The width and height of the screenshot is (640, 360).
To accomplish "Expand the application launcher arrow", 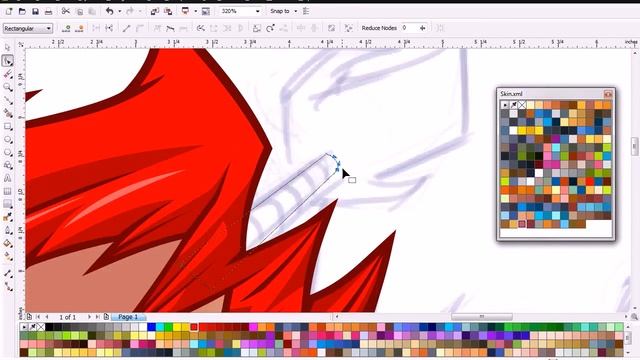I will (x=195, y=11).
